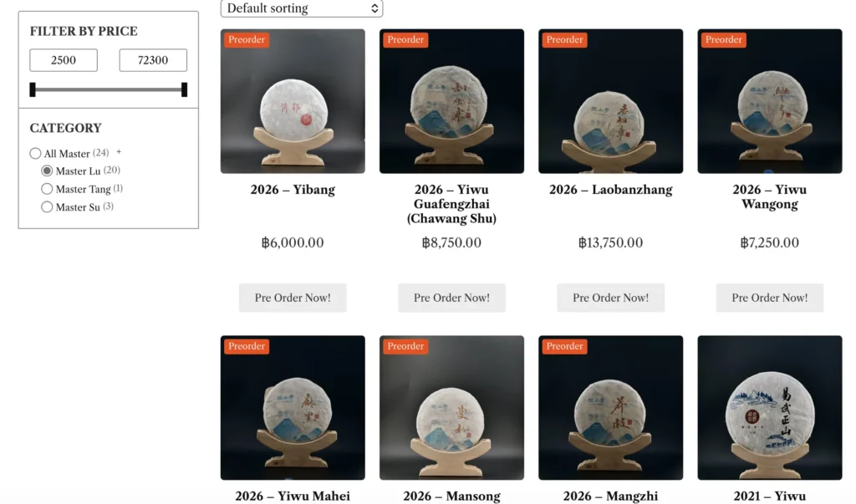
Task: Click the minimum price field showing 2500
Action: click(64, 60)
